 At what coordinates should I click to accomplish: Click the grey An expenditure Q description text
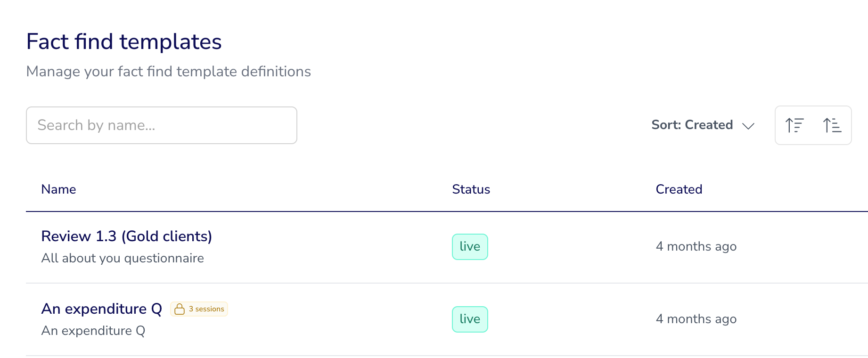point(93,331)
